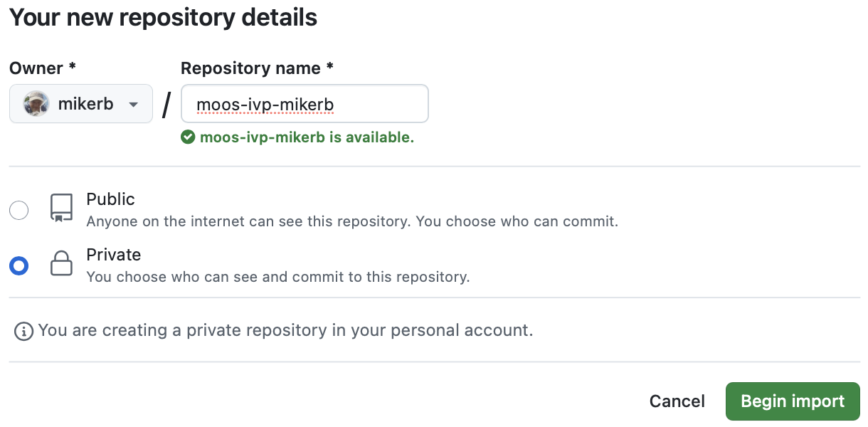
Task: Click the Public repository book icon
Action: click(62, 209)
